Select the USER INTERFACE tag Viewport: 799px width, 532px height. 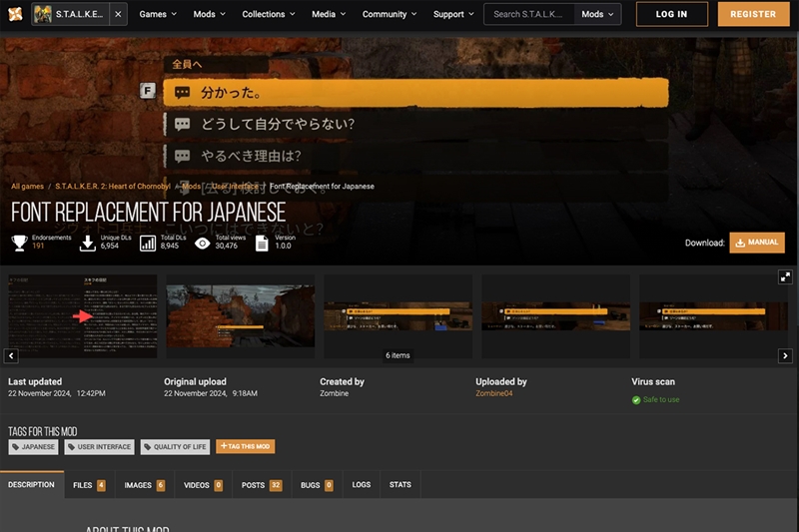99,447
